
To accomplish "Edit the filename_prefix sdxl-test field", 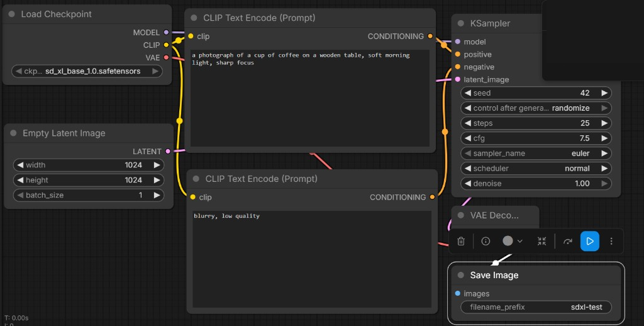I will 536,307.
